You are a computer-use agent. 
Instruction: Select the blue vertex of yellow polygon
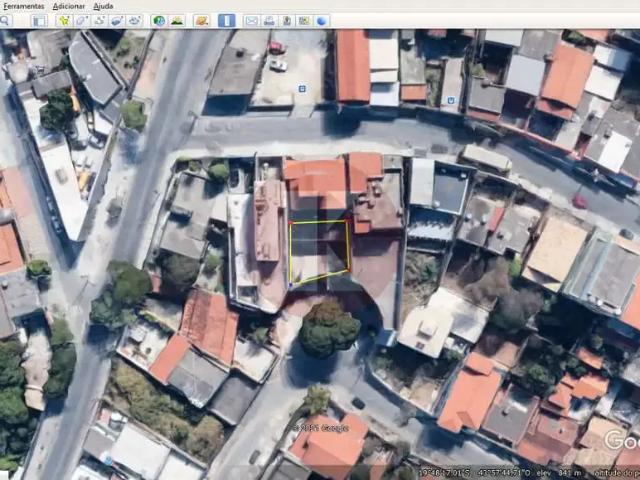tap(290, 284)
